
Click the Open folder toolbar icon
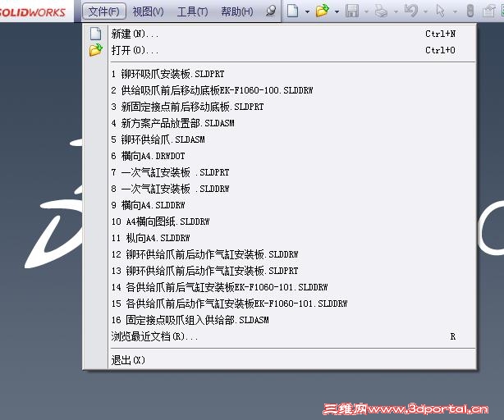[322, 11]
